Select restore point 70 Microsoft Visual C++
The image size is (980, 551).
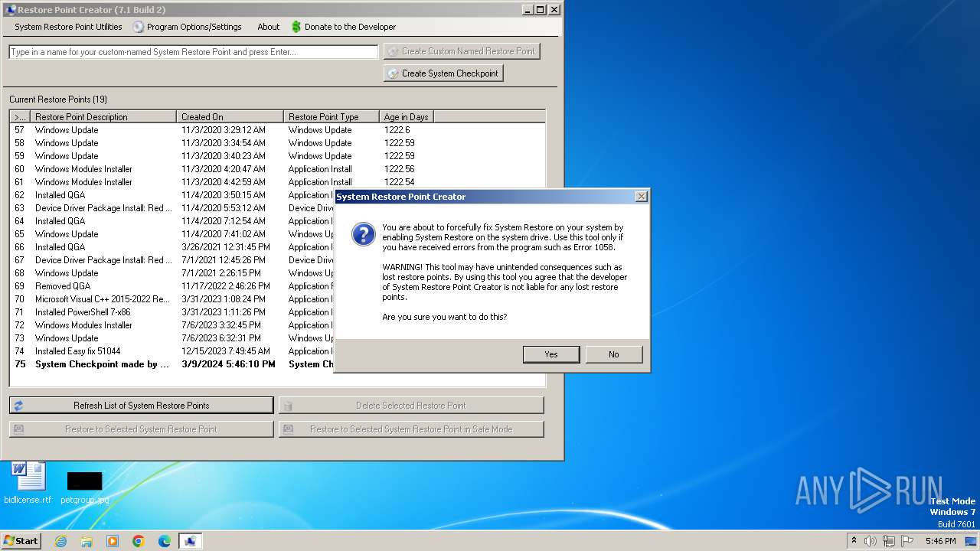point(172,299)
